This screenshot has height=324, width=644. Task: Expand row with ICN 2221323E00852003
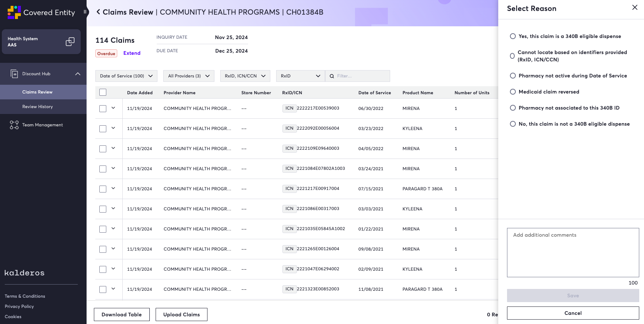(113, 289)
